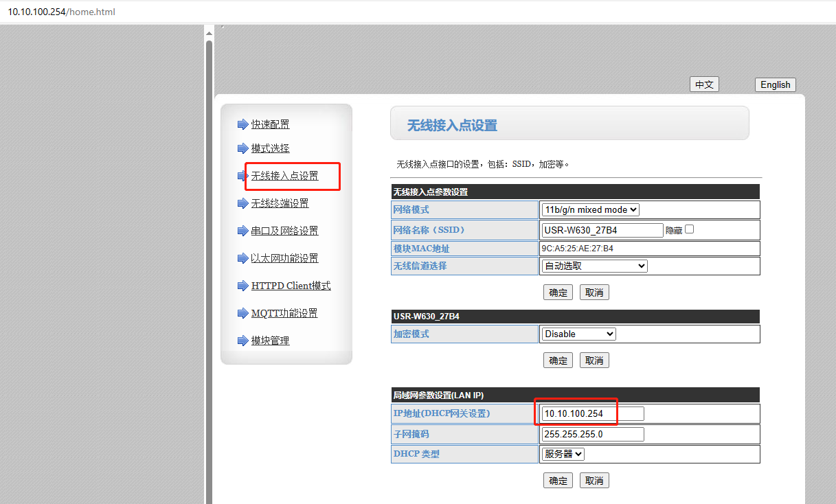Click the arrow icon beside 模式选择

tap(242, 148)
